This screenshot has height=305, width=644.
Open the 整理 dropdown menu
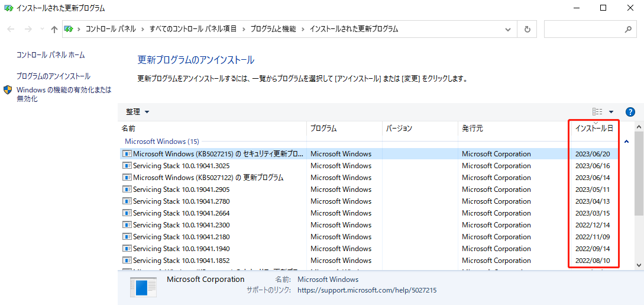(x=137, y=112)
